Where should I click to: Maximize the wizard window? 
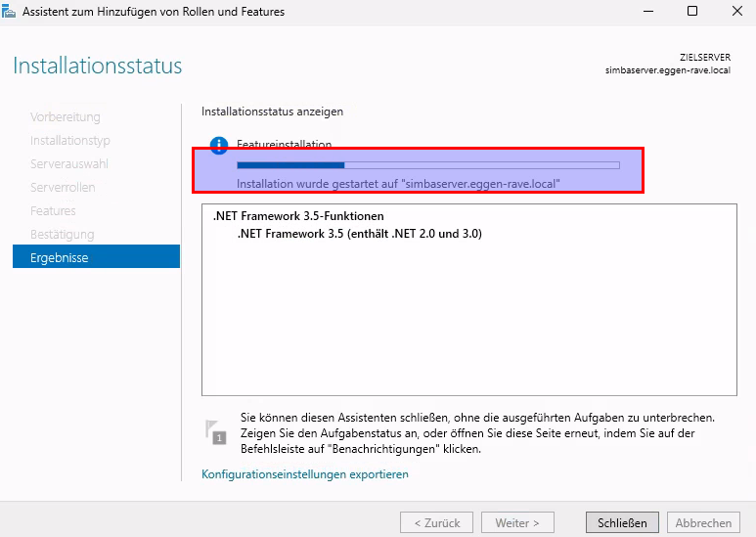691,12
